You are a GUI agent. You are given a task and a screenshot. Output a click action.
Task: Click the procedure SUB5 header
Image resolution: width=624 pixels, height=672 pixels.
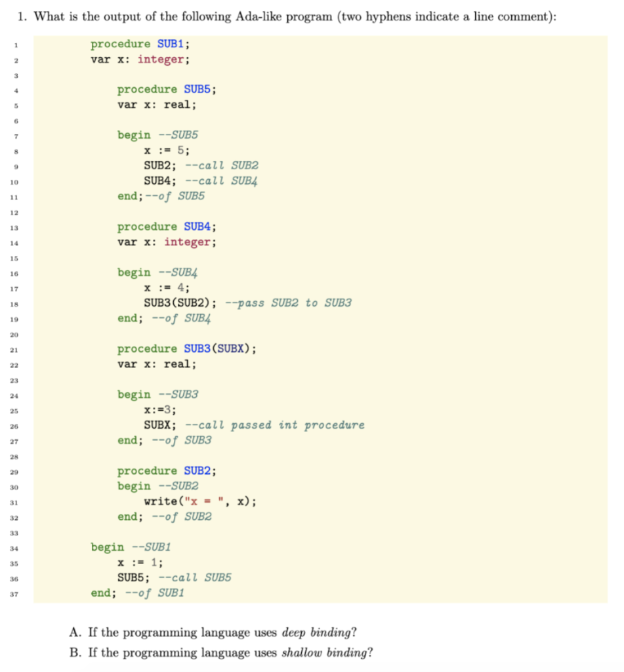pos(167,89)
